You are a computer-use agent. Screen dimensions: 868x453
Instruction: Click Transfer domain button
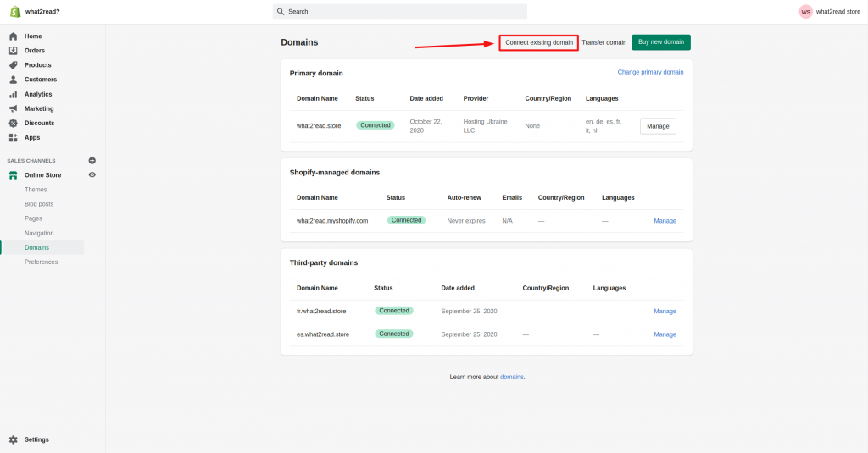pyautogui.click(x=604, y=42)
